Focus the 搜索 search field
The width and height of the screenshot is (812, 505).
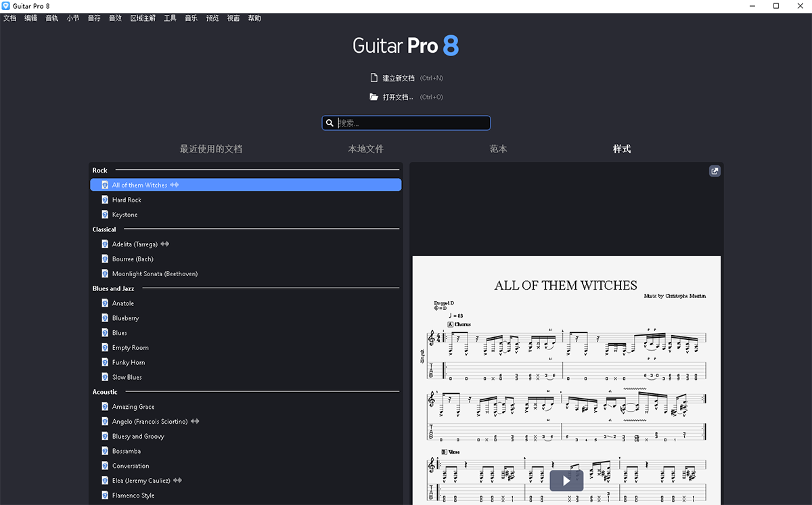pos(406,123)
